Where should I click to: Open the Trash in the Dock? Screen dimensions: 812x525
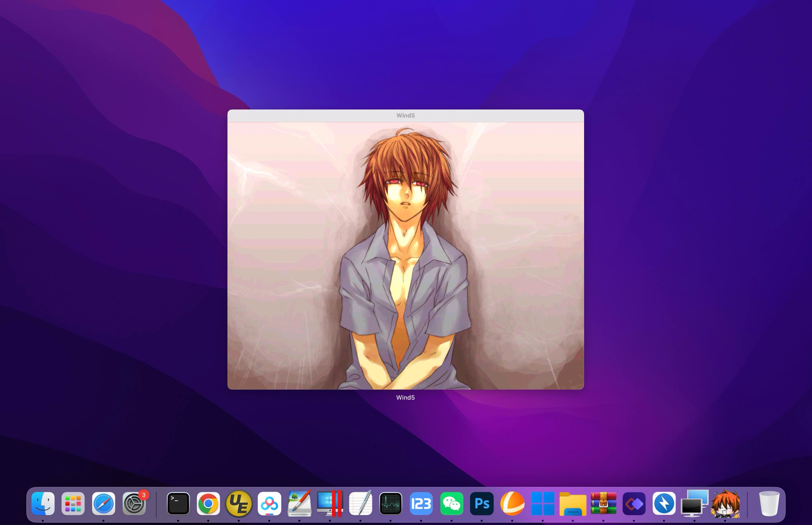point(769,504)
